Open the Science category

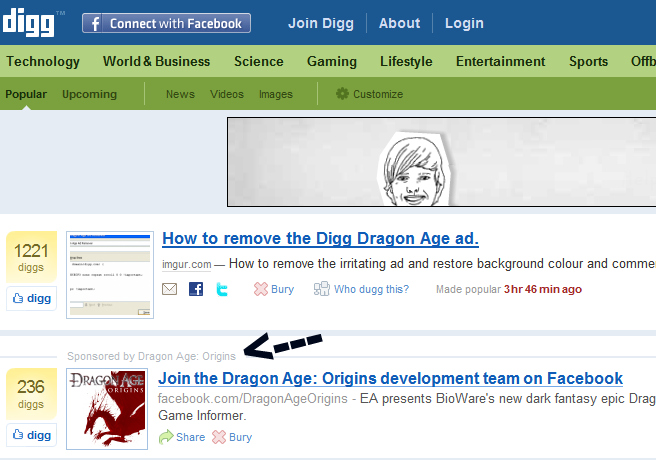tap(259, 61)
